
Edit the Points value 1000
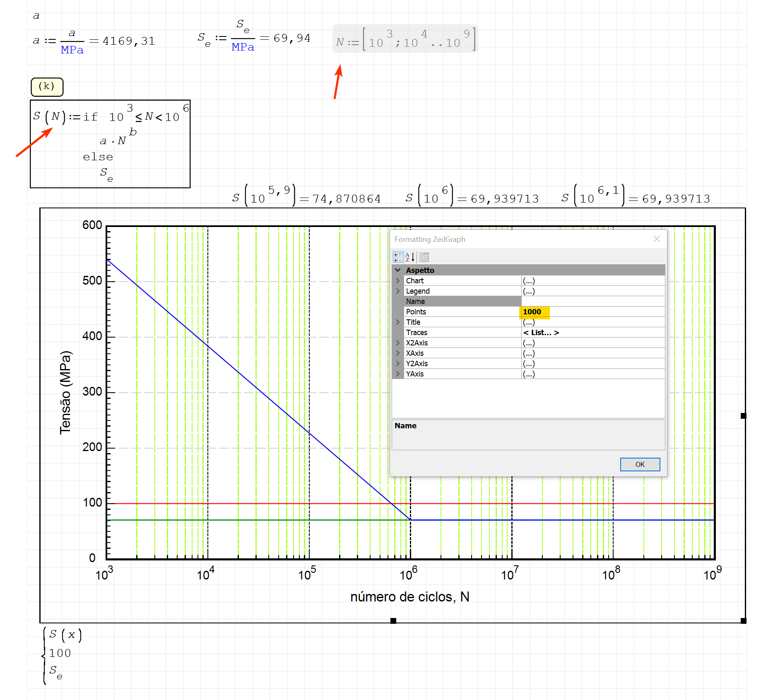click(592, 312)
